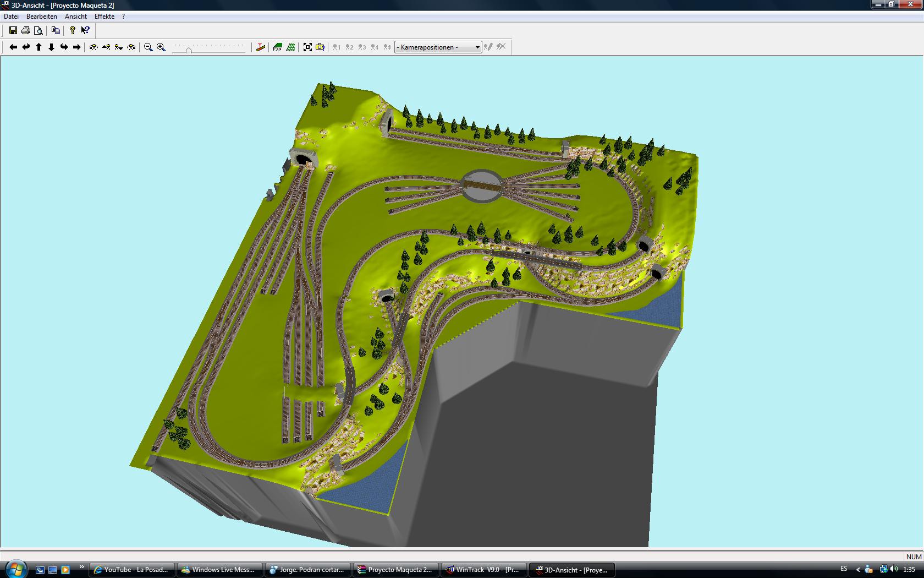
Task: Select camera position 5 icon
Action: coord(387,47)
